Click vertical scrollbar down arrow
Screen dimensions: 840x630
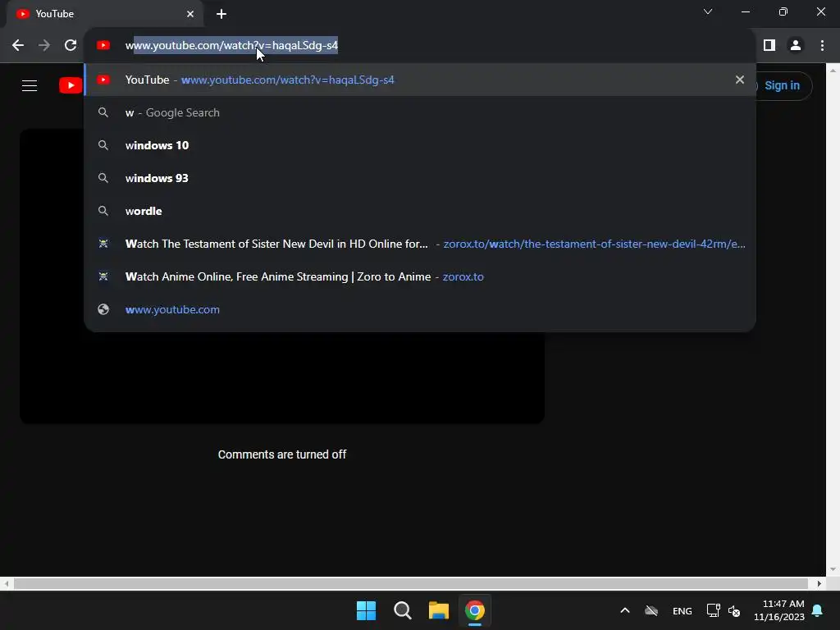(833, 569)
